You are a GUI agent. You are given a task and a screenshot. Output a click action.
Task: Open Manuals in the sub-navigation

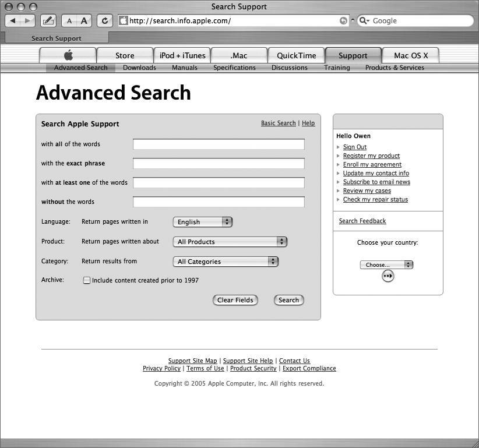coord(185,68)
